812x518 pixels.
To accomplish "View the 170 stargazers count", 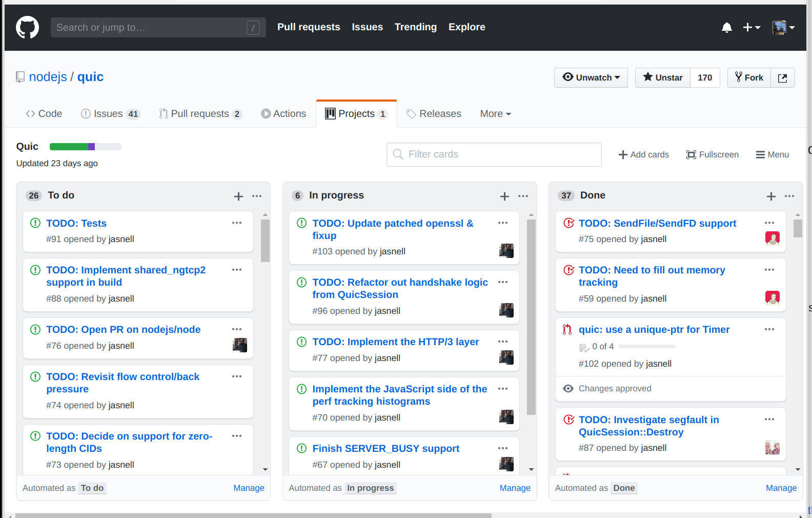I will pos(705,78).
